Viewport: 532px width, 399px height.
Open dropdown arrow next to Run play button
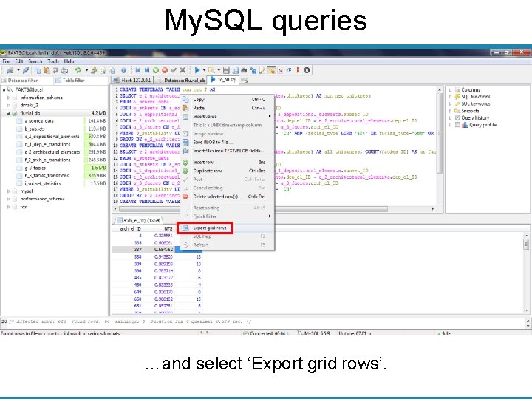204,71
